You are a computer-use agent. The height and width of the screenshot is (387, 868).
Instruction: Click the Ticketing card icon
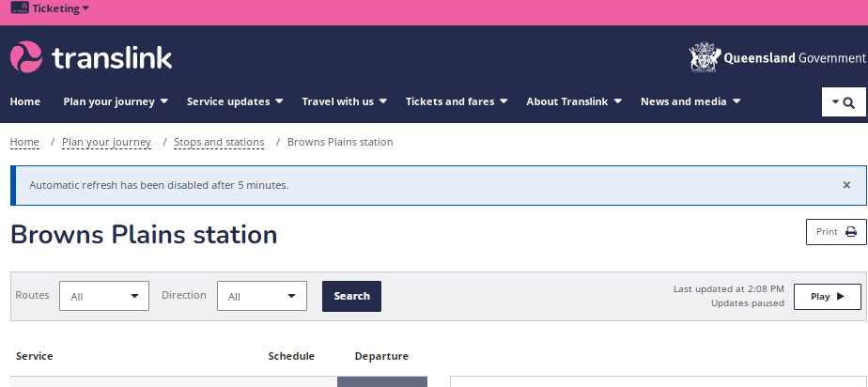[x=19, y=8]
